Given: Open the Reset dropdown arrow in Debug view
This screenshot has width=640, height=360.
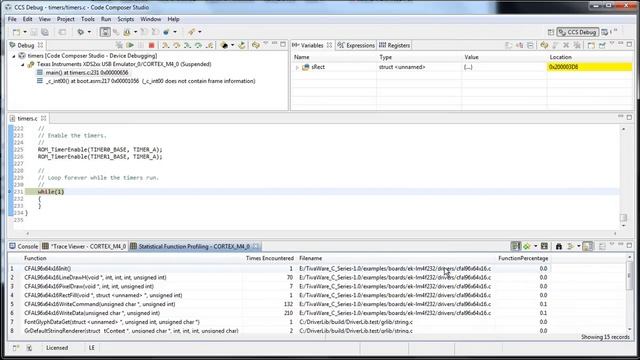Looking at the screenshot, I should coord(233,45).
